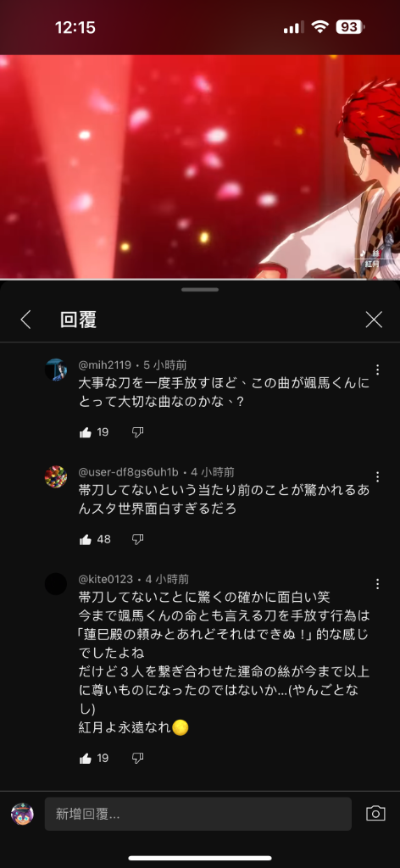The width and height of the screenshot is (400, 868).
Task: Open more options for @user-df8gs6uh1b comment
Action: click(377, 476)
